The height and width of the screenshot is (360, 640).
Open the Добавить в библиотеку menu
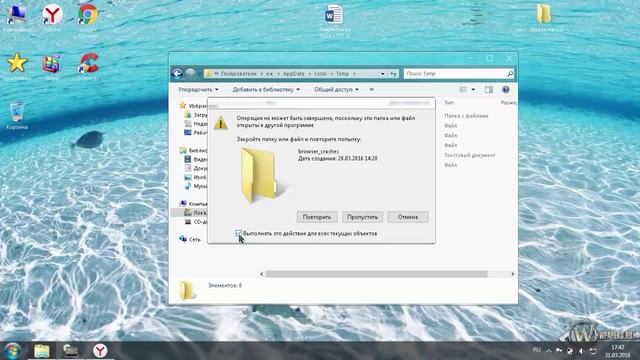(x=266, y=89)
